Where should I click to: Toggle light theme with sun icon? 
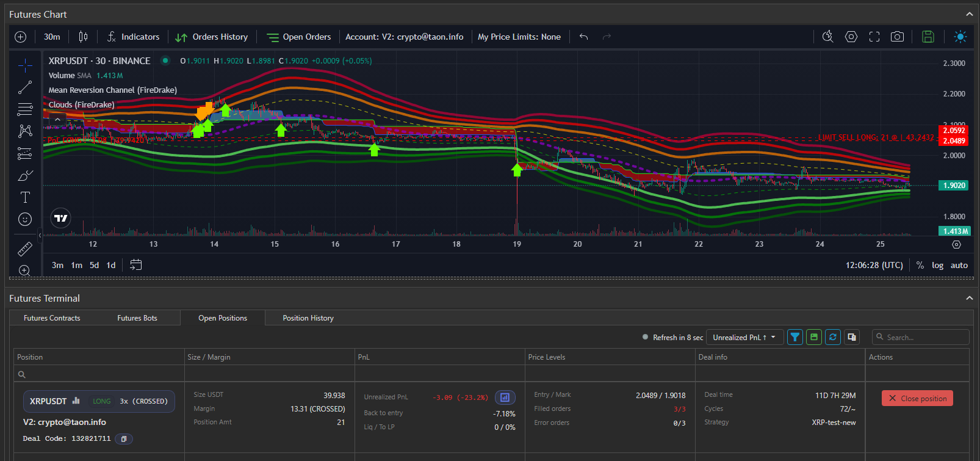[960, 37]
